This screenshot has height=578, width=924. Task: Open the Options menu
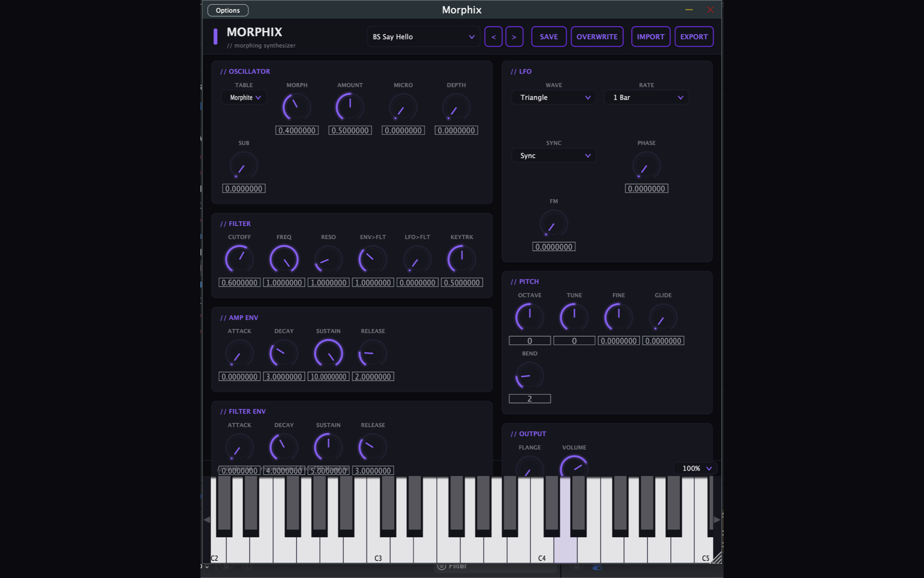227,10
